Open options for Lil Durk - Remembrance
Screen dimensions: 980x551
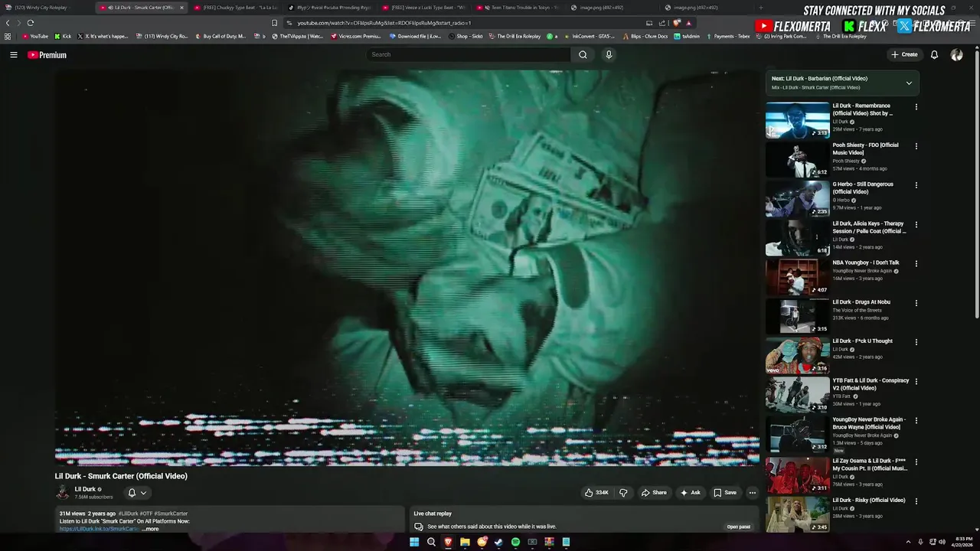916,106
